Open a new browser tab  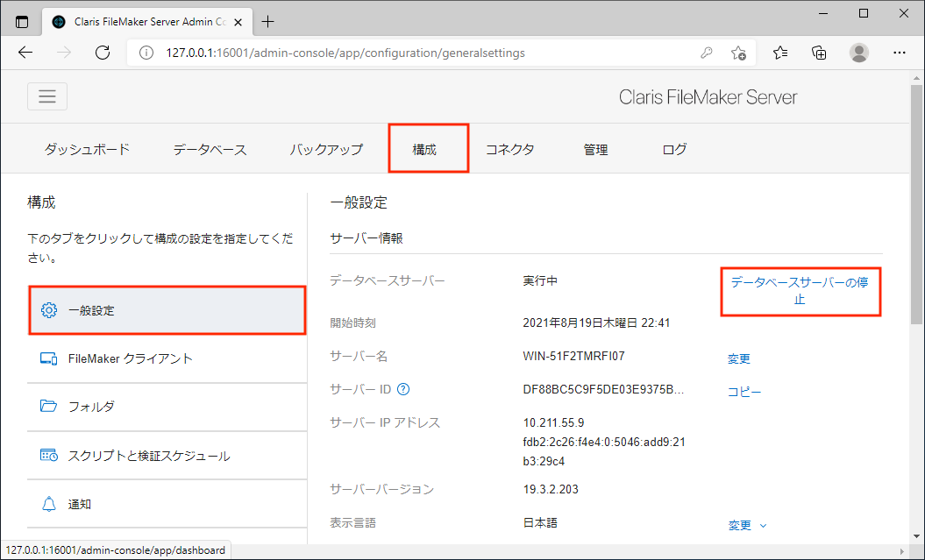(268, 22)
